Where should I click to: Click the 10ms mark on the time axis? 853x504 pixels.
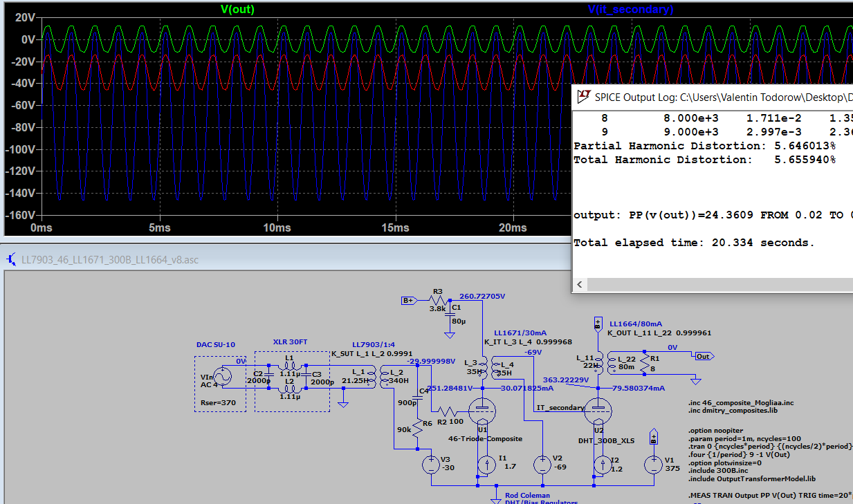pos(277,227)
